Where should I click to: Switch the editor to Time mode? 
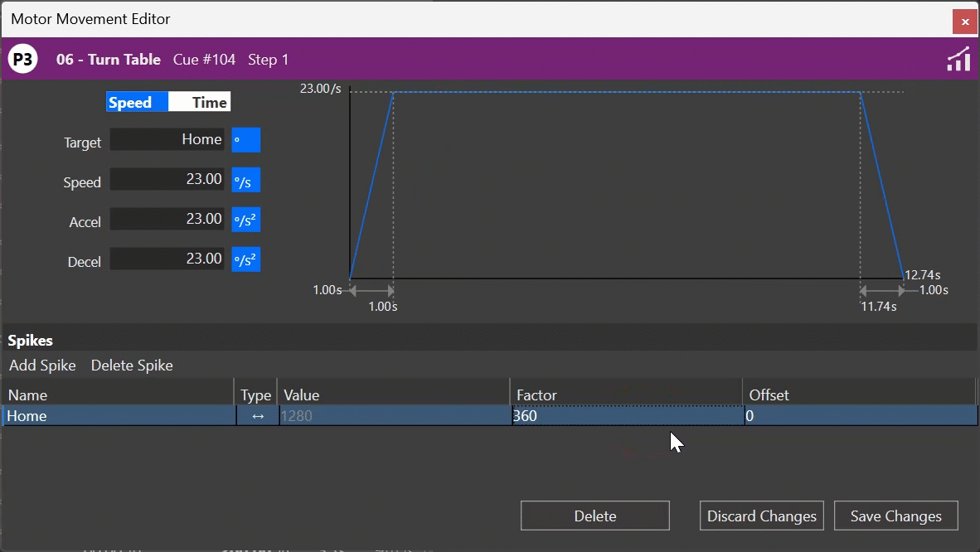(200, 102)
